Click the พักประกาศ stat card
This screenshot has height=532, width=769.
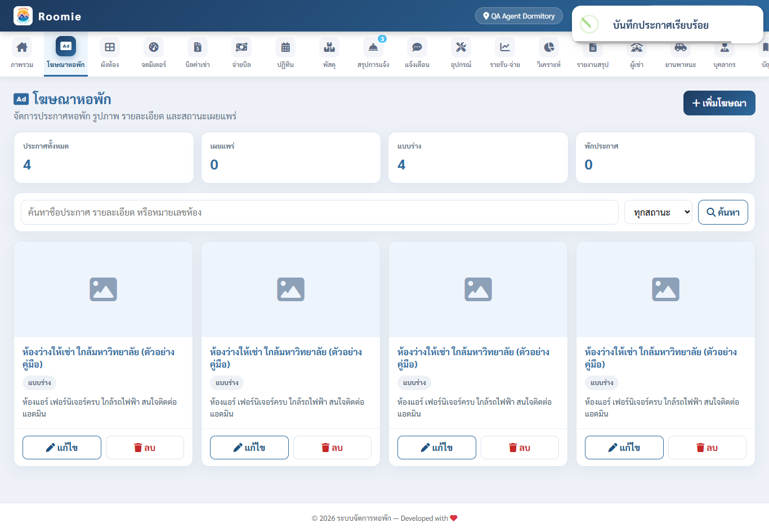coord(665,158)
